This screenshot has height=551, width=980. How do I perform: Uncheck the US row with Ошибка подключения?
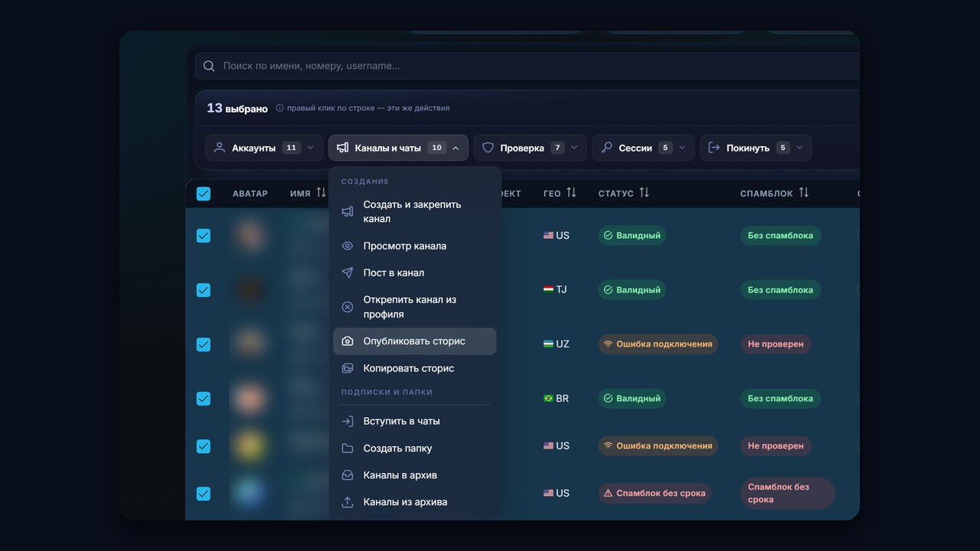pyautogui.click(x=203, y=446)
